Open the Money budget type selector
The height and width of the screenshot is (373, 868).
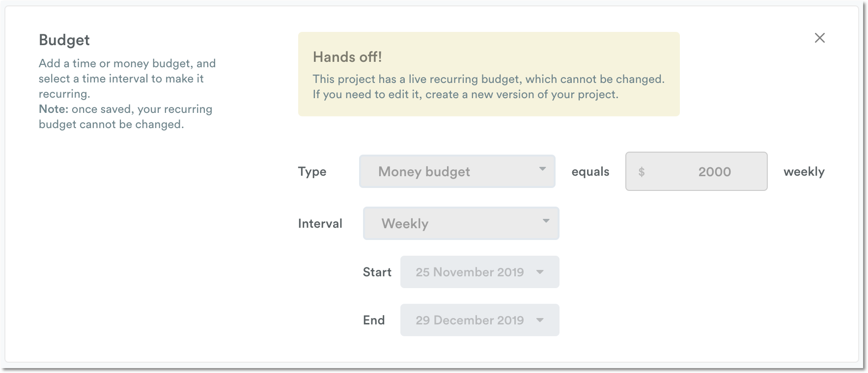[x=457, y=171]
